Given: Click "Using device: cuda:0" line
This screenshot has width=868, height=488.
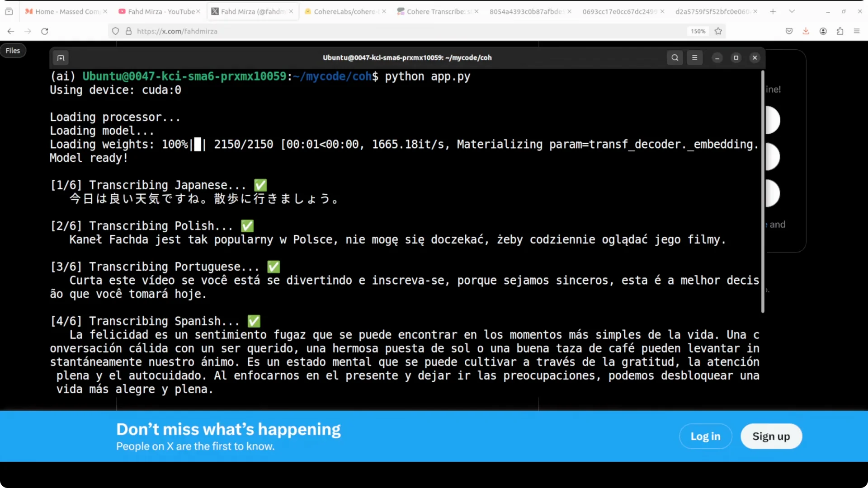Looking at the screenshot, I should click(x=115, y=90).
